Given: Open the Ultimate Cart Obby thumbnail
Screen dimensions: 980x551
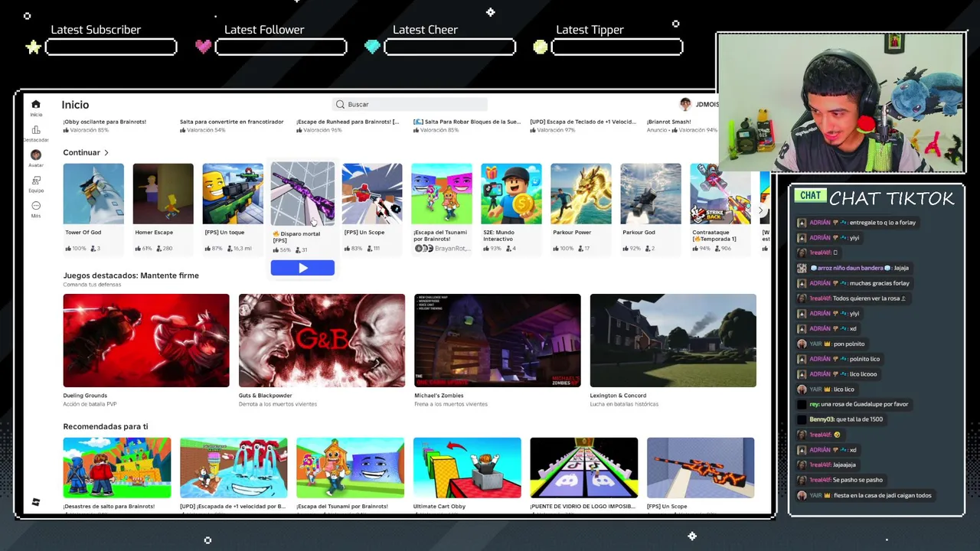Looking at the screenshot, I should 467,468.
